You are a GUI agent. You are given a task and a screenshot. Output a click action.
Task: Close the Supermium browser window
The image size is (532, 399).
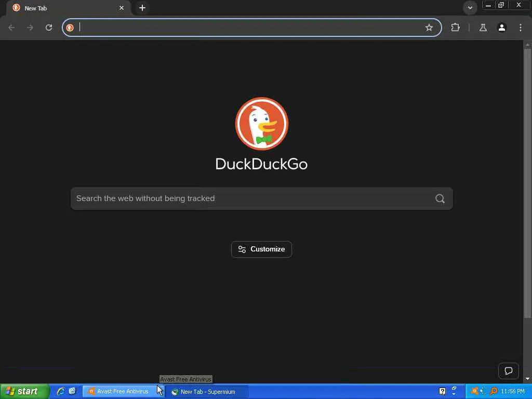pos(518,5)
